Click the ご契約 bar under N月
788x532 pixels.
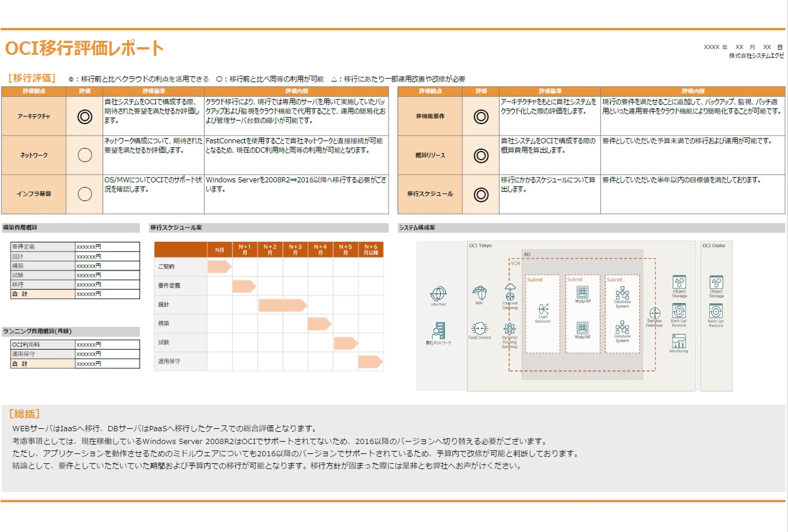coord(219,266)
